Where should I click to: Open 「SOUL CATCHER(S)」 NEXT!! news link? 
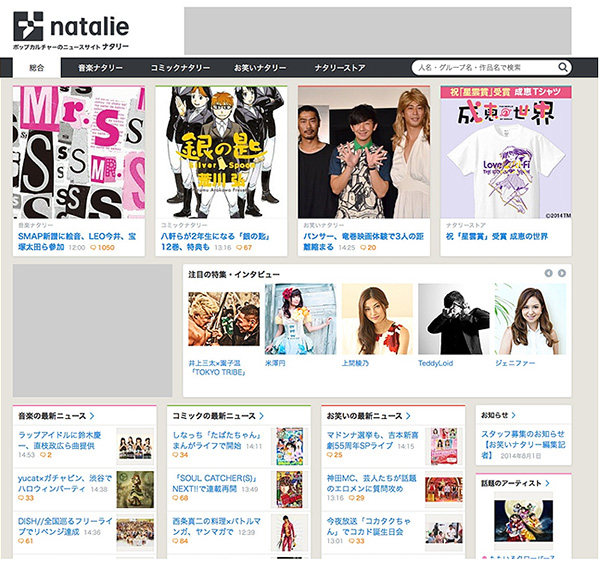pos(215,483)
